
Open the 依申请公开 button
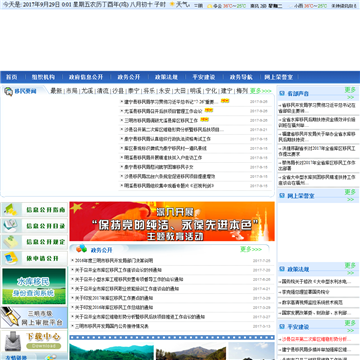pyautogui.click(x=34, y=258)
